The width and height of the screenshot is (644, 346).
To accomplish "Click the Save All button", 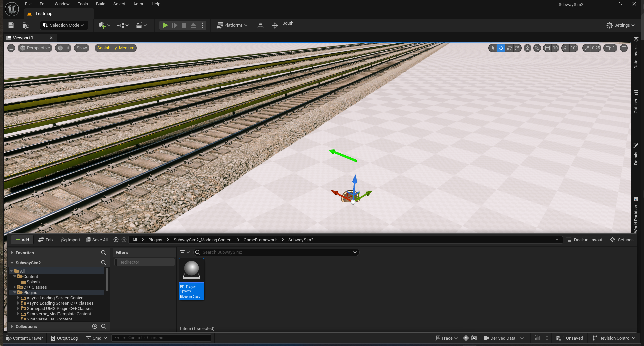I will click(x=97, y=240).
